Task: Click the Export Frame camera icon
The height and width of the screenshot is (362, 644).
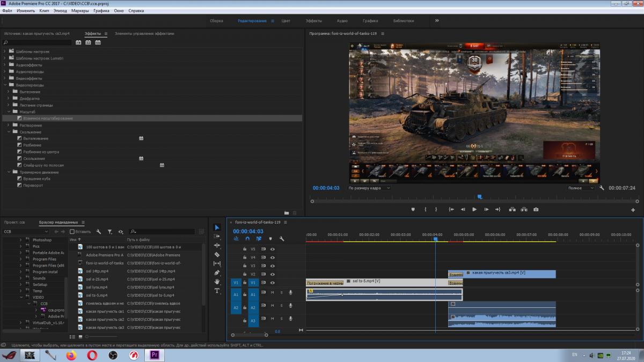Action: (x=536, y=210)
